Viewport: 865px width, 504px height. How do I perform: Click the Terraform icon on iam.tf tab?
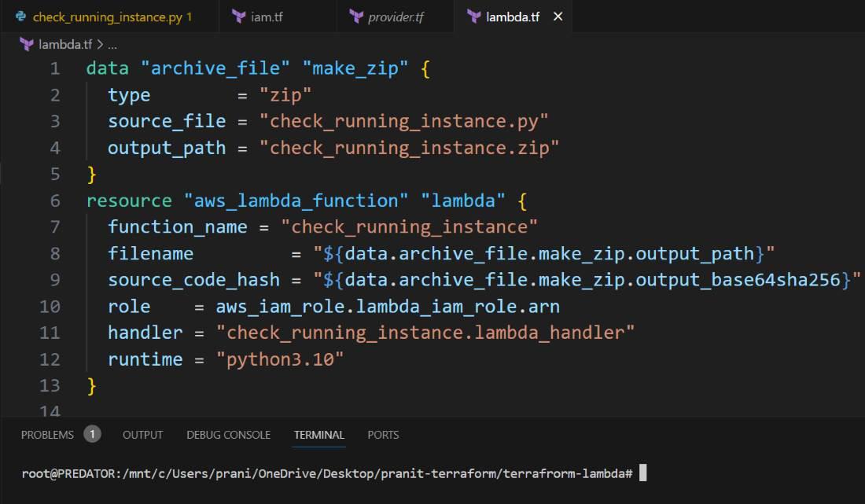[x=238, y=17]
